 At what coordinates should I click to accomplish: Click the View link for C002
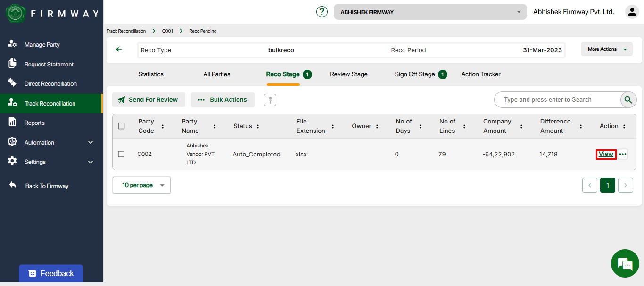pos(606,154)
